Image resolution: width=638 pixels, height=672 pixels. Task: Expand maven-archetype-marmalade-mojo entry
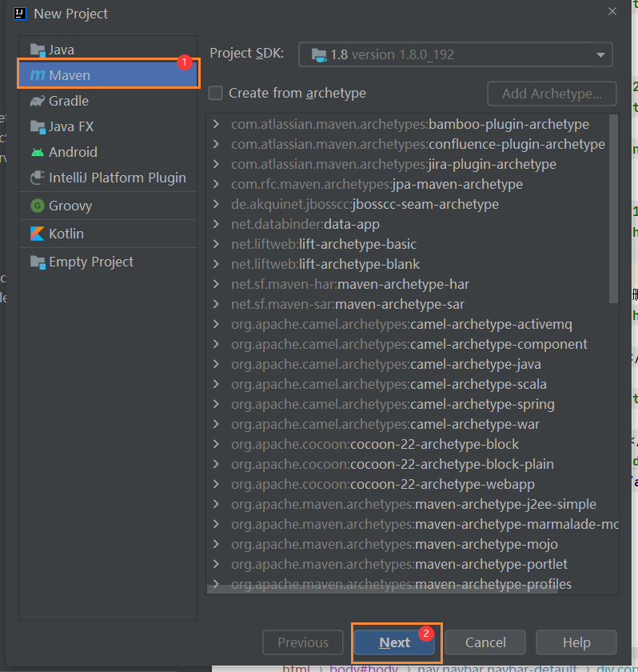click(x=216, y=524)
